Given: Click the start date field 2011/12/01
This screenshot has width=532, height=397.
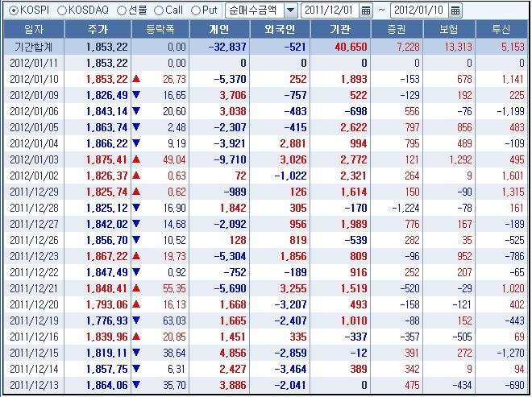Looking at the screenshot, I should (x=330, y=10).
